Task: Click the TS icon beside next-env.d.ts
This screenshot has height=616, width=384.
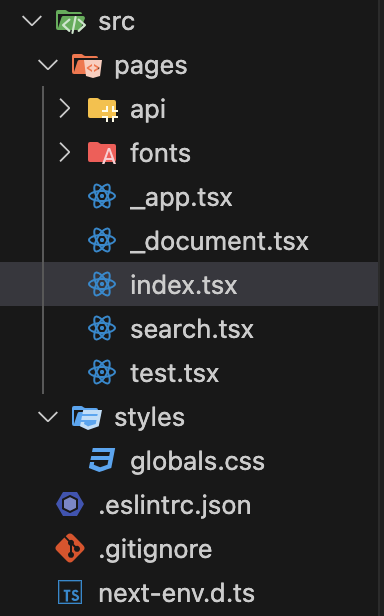Action: point(70,592)
